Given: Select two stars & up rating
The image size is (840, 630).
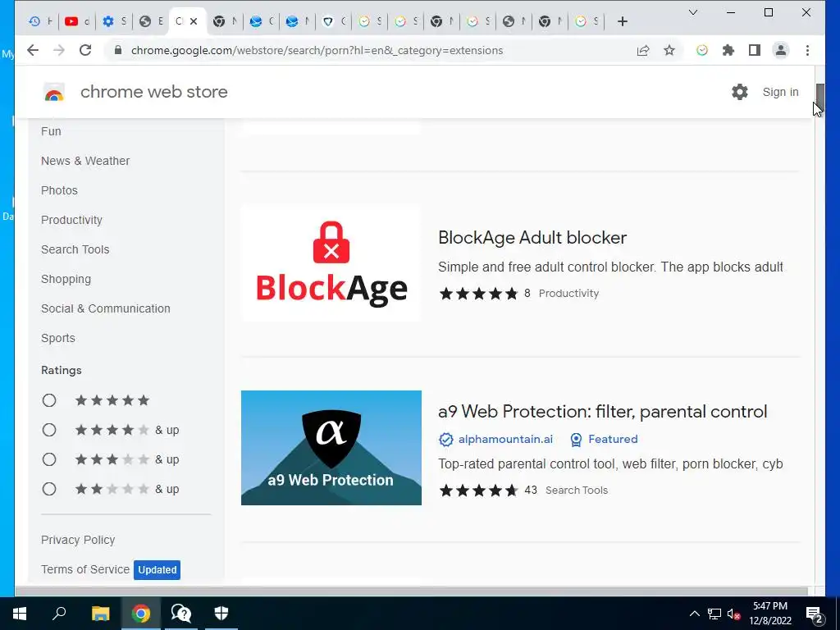Looking at the screenshot, I should coord(48,489).
